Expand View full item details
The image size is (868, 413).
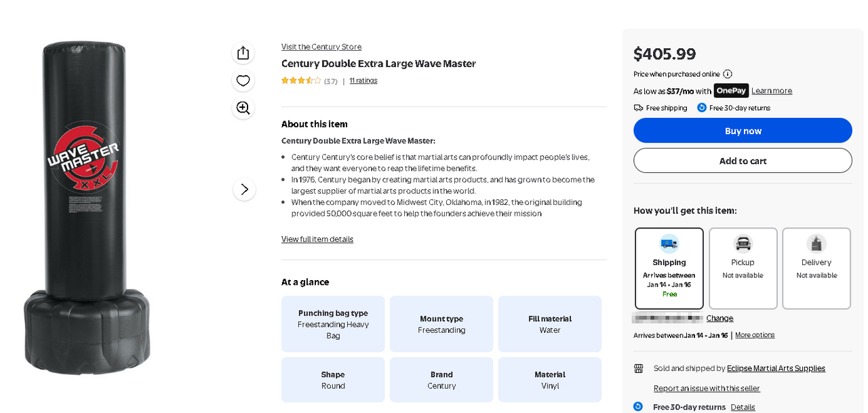(317, 239)
